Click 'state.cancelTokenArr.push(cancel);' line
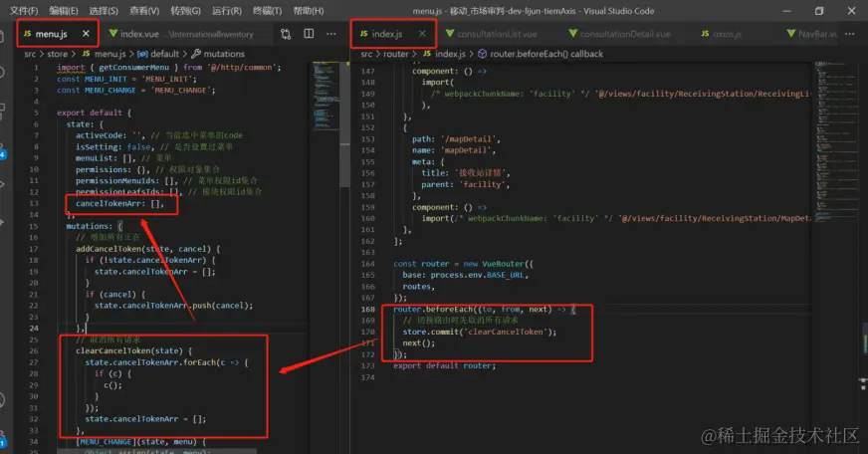Screen dimensions: 868x454 (173, 305)
